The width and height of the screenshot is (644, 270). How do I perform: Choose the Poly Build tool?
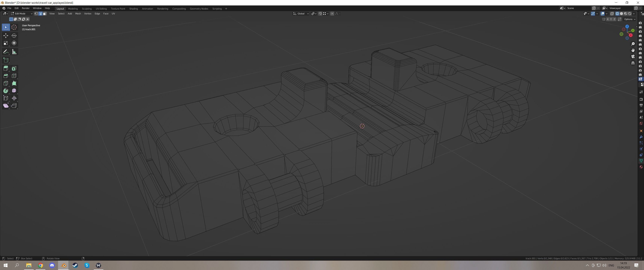coord(14,83)
